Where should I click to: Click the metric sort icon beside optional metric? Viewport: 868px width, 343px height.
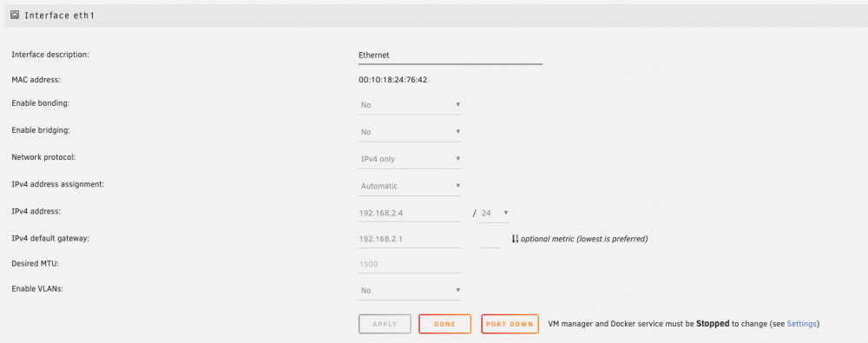pyautogui.click(x=515, y=239)
